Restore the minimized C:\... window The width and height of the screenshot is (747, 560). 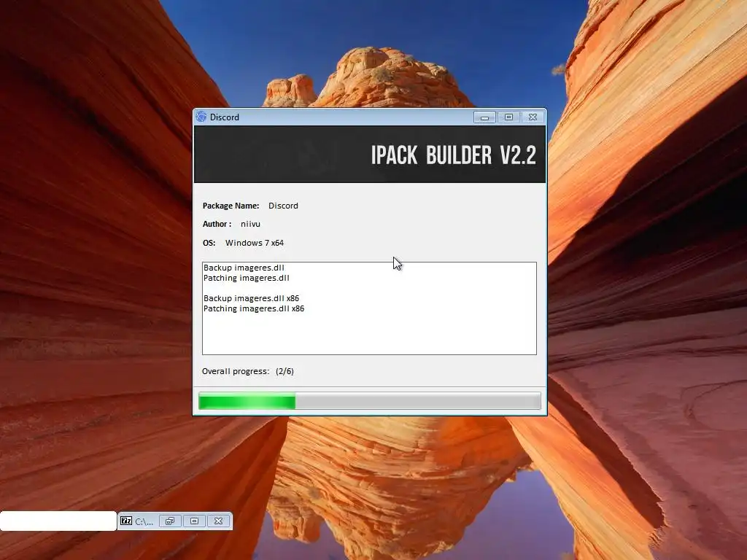point(169,521)
